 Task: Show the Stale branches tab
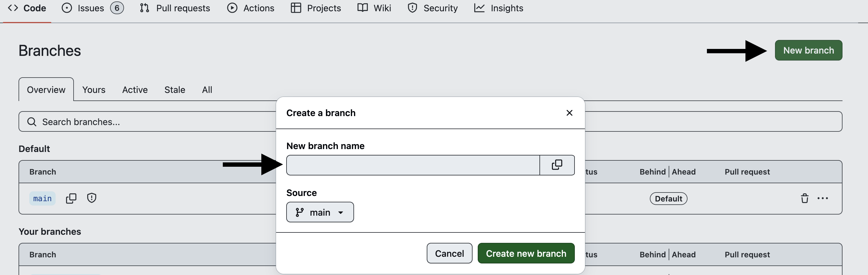coord(174,89)
